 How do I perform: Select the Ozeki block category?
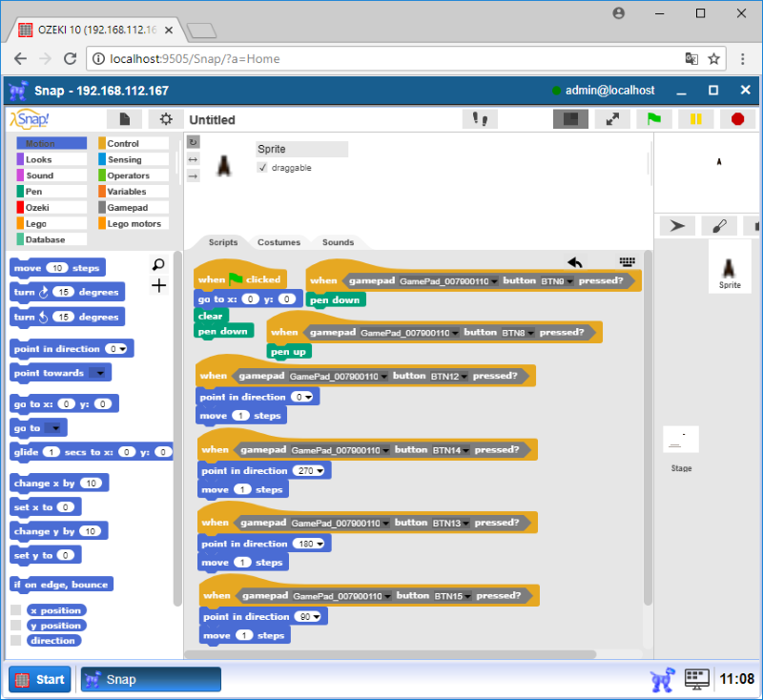(x=52, y=207)
